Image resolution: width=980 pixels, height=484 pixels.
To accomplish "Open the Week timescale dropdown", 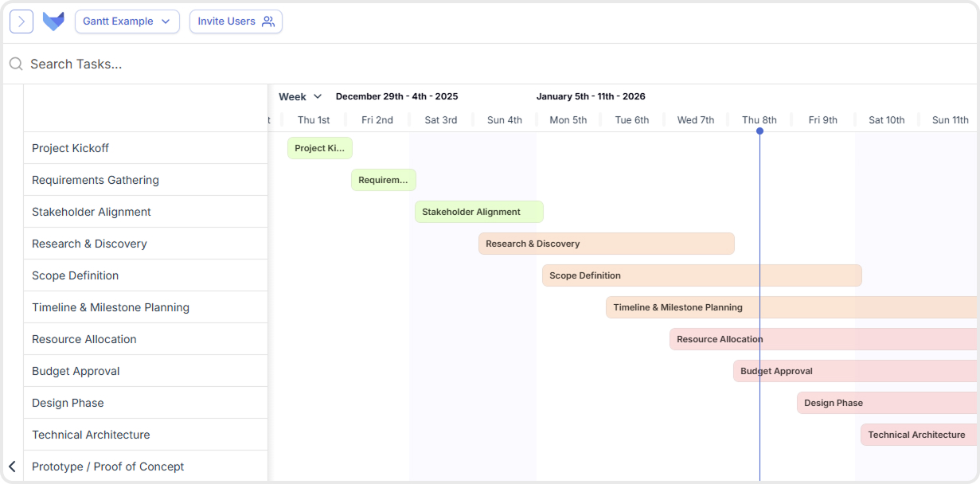I will (x=299, y=96).
